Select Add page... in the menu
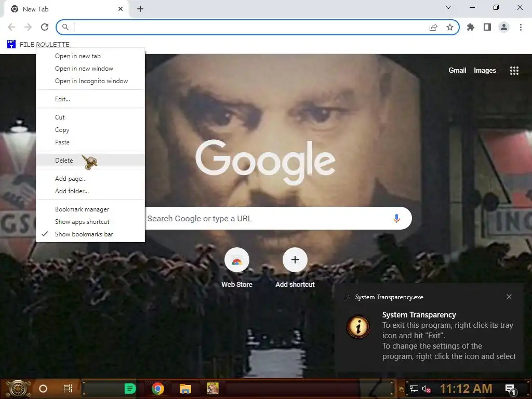This screenshot has height=399, width=532. pyautogui.click(x=90, y=179)
